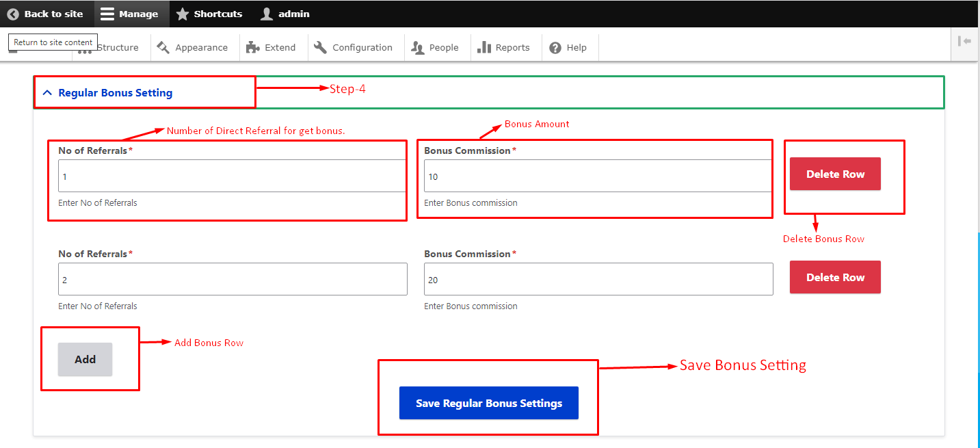Screen dimensions: 980x448
Task: Delete the first bonus row
Action: [835, 174]
